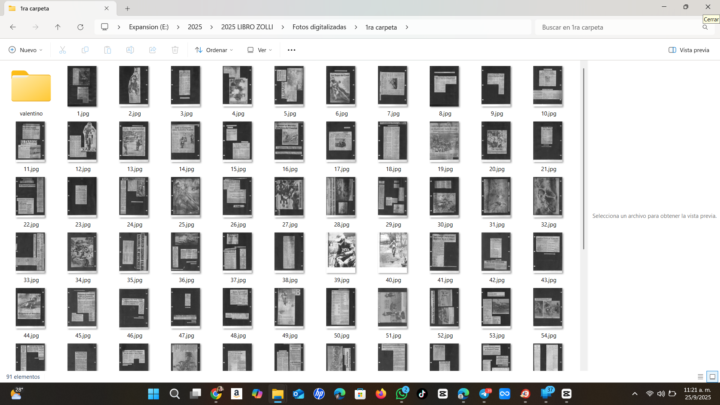
Task: Open the weather widget showing 28°
Action: tap(17, 394)
